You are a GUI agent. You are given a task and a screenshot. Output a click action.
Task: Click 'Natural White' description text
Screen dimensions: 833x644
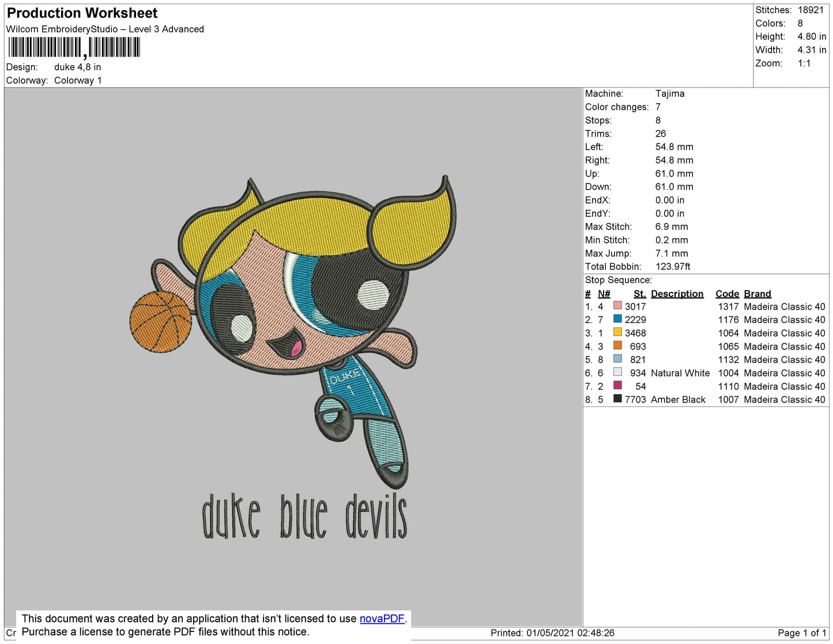click(x=680, y=373)
